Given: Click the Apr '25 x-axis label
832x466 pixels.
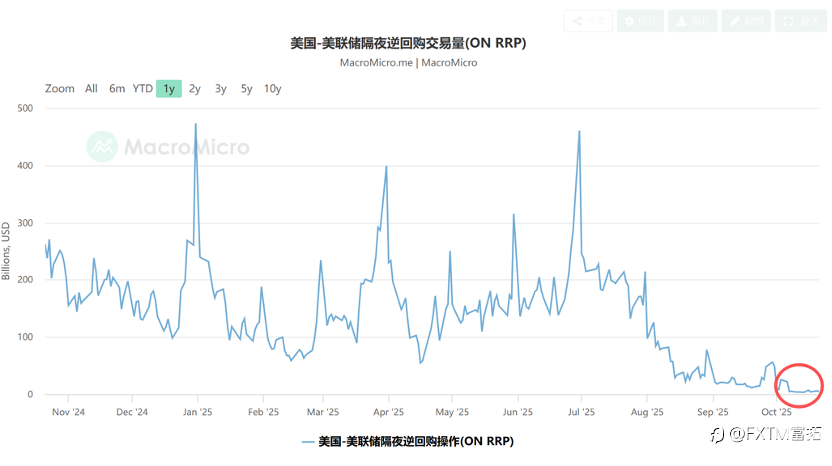Looking at the screenshot, I should point(388,412).
